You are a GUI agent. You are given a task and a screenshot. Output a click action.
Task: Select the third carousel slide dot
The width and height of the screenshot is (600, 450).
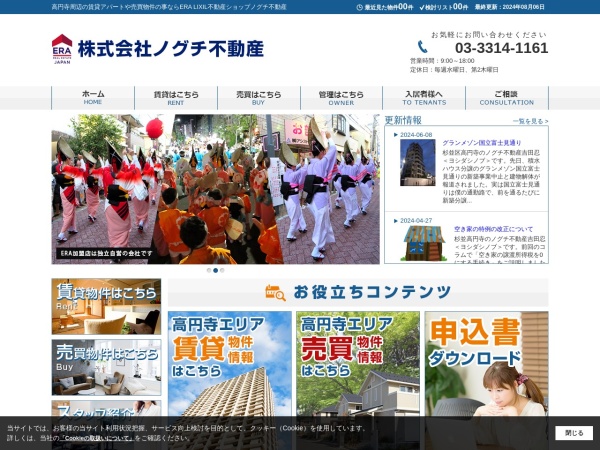coord(222,270)
